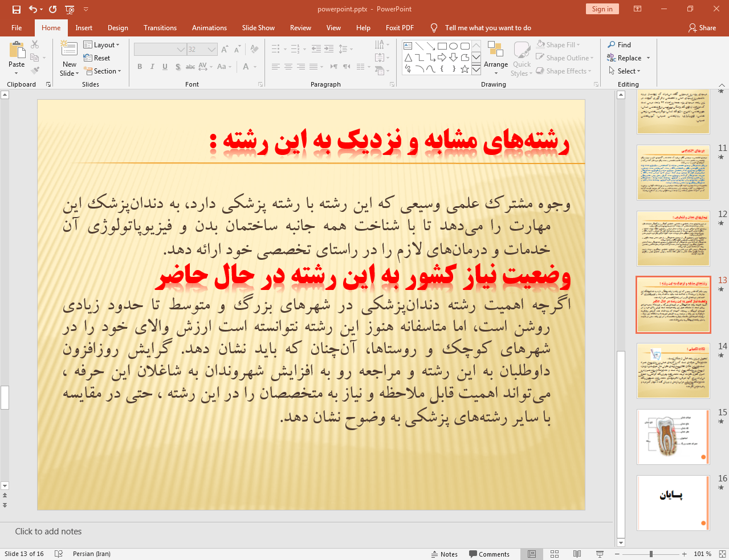
Task: Toggle Justify alignment button
Action: point(313,67)
